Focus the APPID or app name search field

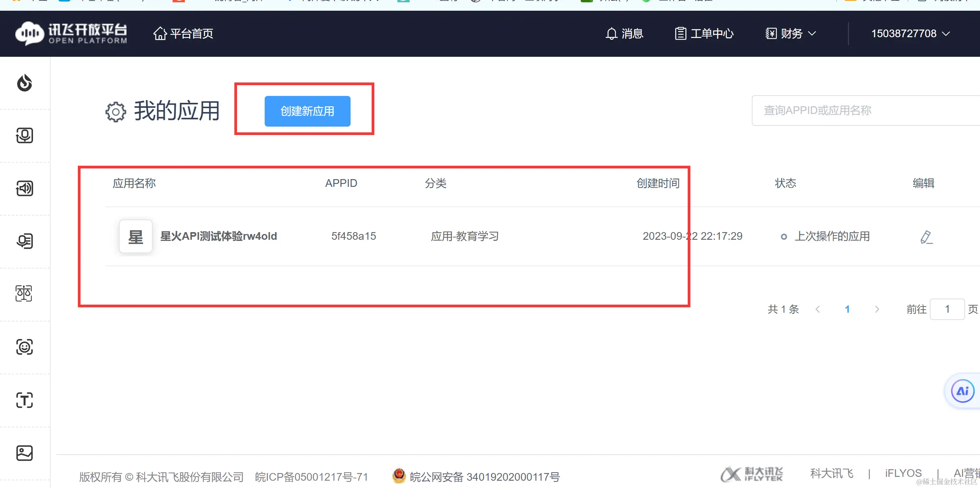click(866, 110)
